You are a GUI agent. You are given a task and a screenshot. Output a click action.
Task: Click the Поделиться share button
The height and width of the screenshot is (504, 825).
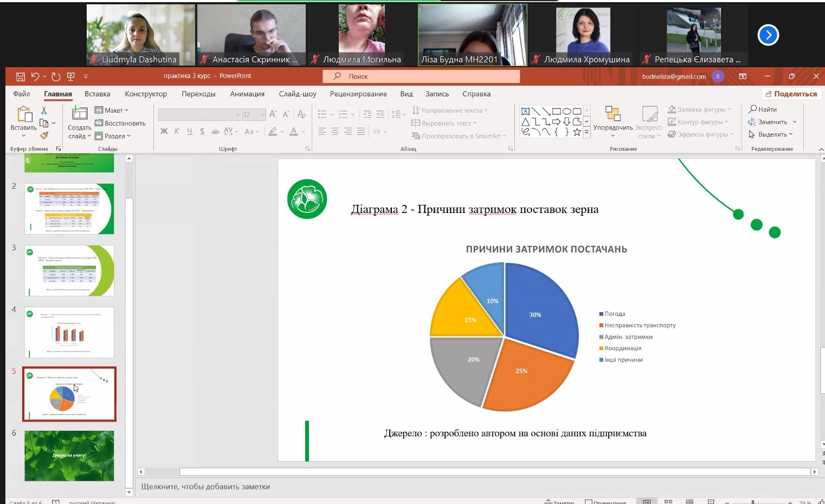[x=791, y=94]
